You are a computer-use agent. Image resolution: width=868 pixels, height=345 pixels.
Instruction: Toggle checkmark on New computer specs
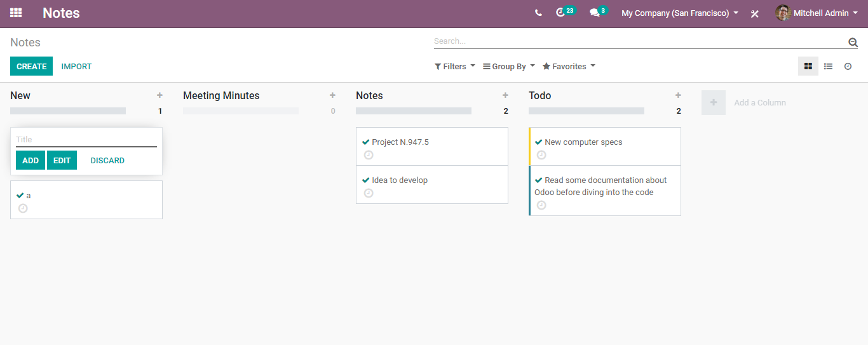click(539, 142)
